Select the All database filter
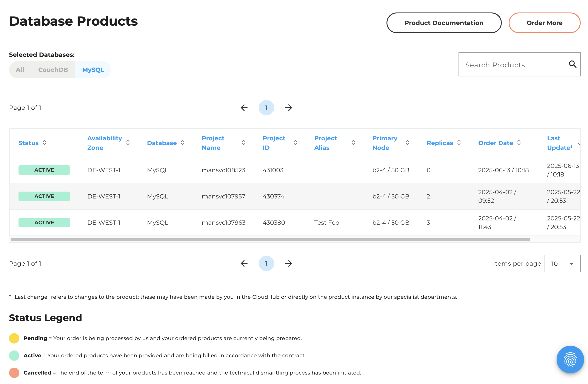The height and width of the screenshot is (384, 588). pos(20,70)
